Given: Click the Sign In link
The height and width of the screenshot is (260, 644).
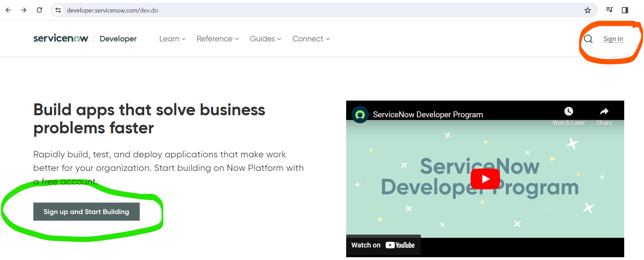Looking at the screenshot, I should (613, 39).
